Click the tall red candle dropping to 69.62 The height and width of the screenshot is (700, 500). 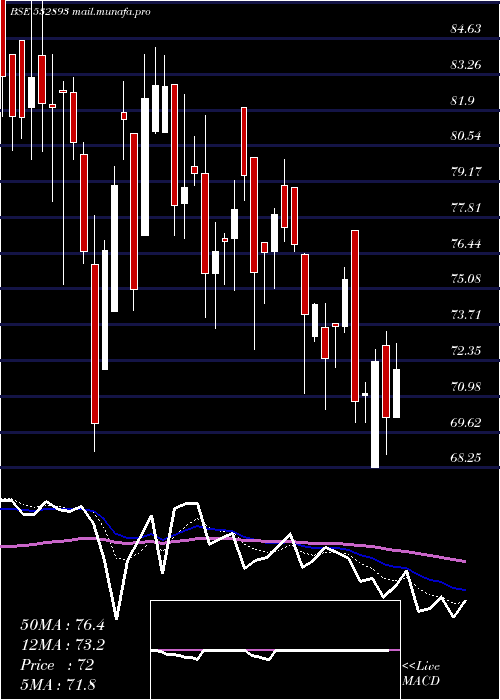(x=95, y=344)
